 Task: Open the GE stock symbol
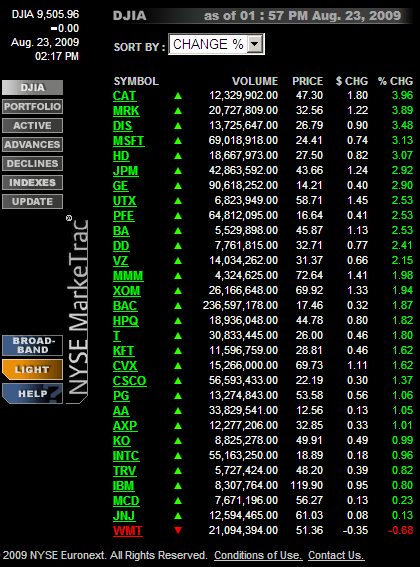pos(120,186)
